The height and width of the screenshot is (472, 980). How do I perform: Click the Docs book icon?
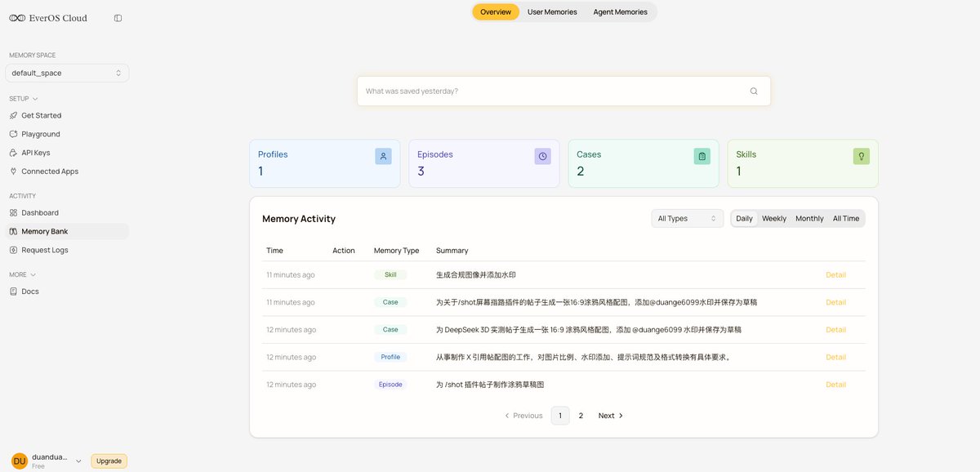point(13,292)
